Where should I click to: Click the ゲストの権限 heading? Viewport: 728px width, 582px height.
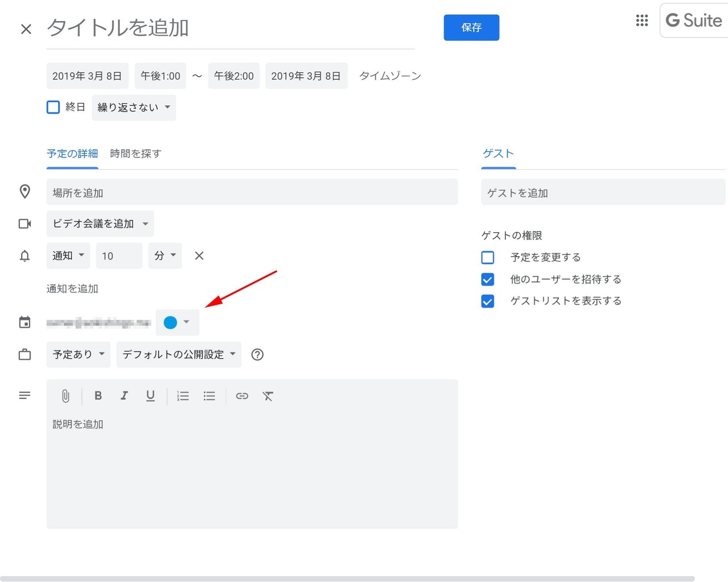[x=512, y=235]
